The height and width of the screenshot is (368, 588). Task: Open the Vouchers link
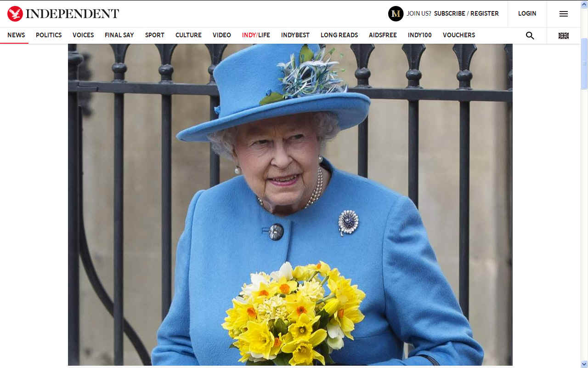(x=459, y=35)
